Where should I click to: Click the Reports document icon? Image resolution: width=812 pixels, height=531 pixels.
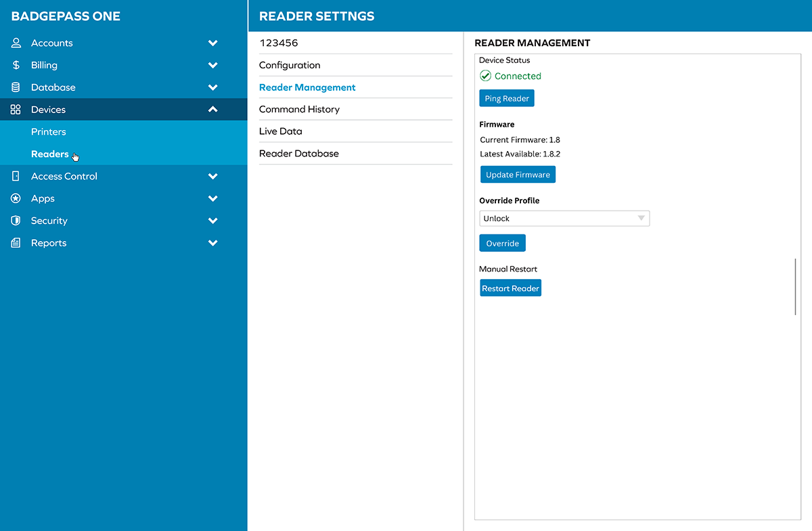(16, 243)
